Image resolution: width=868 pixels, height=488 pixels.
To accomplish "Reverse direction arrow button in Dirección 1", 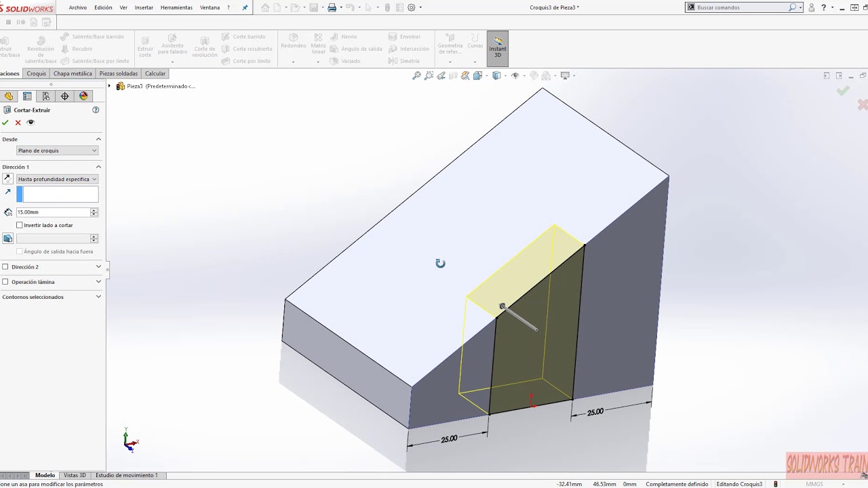I will (x=7, y=179).
